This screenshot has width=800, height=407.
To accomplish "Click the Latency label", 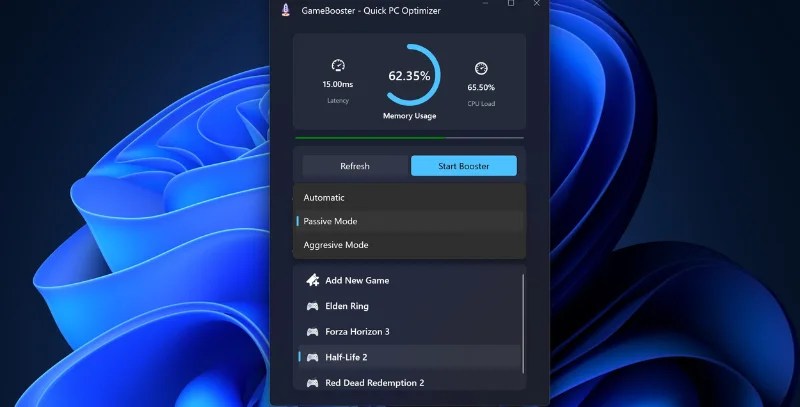I will 338,100.
